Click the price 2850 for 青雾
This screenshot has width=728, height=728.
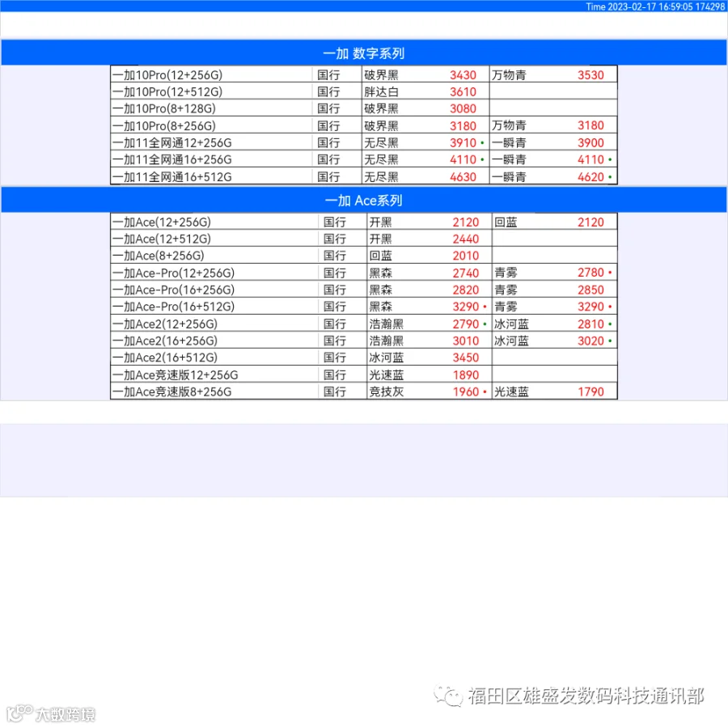(590, 290)
